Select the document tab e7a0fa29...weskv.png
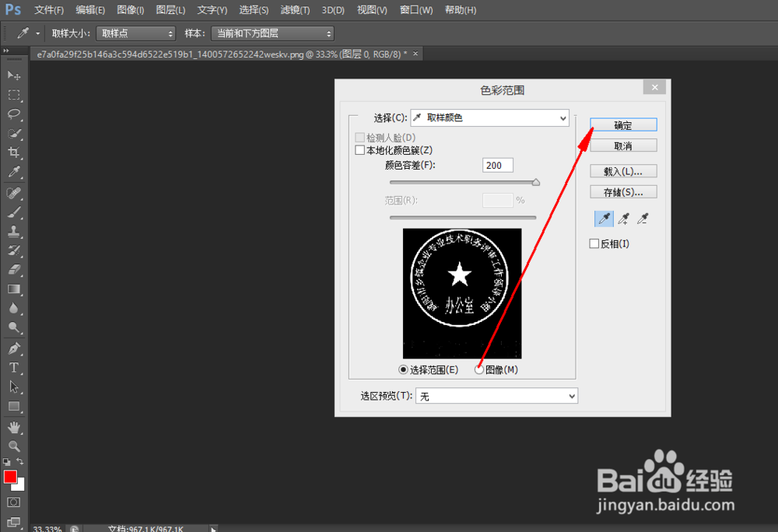The width and height of the screenshot is (778, 532). [x=226, y=54]
